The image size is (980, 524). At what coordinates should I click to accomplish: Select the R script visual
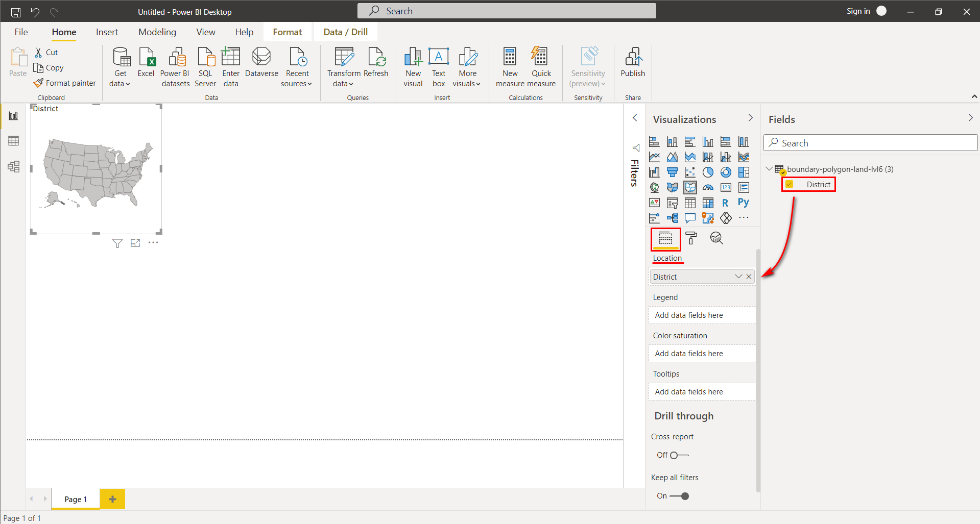(x=726, y=203)
